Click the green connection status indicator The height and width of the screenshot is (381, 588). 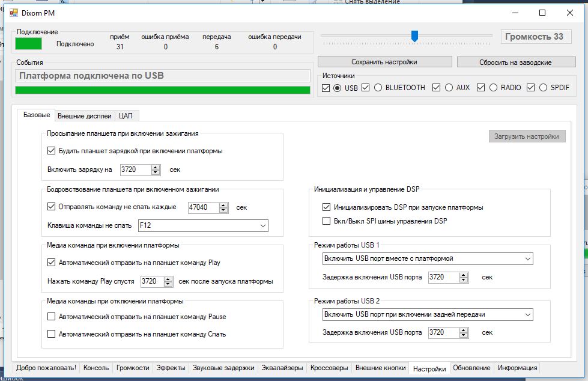[29, 43]
